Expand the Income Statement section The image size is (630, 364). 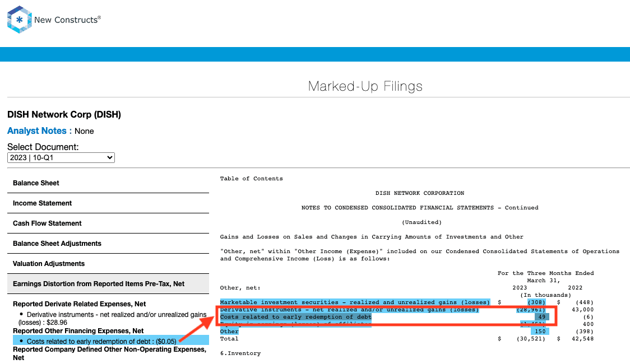tap(108, 203)
